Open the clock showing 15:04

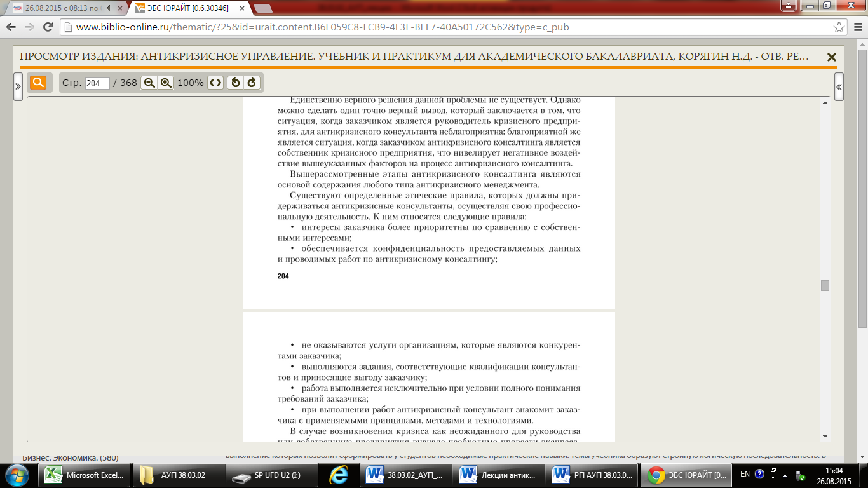coord(833,475)
